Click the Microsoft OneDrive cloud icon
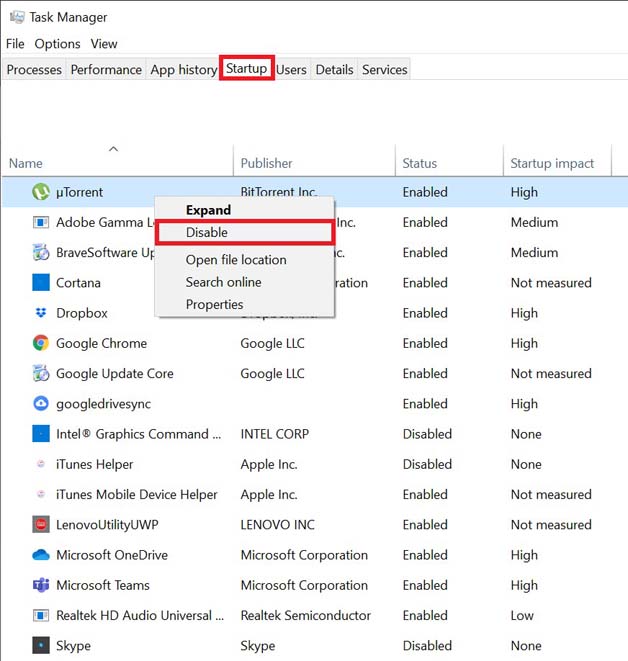The height and width of the screenshot is (661, 628). click(41, 555)
